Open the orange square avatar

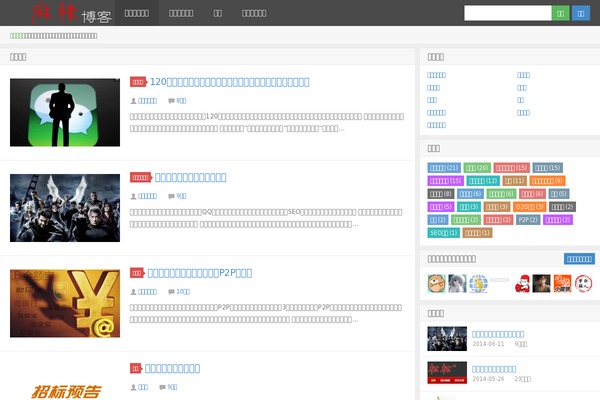point(562,284)
